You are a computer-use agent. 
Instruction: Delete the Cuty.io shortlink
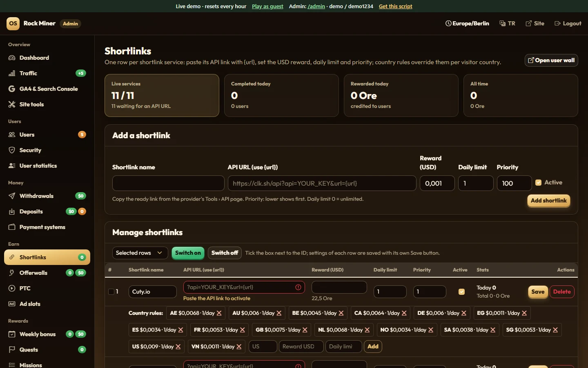coord(562,292)
